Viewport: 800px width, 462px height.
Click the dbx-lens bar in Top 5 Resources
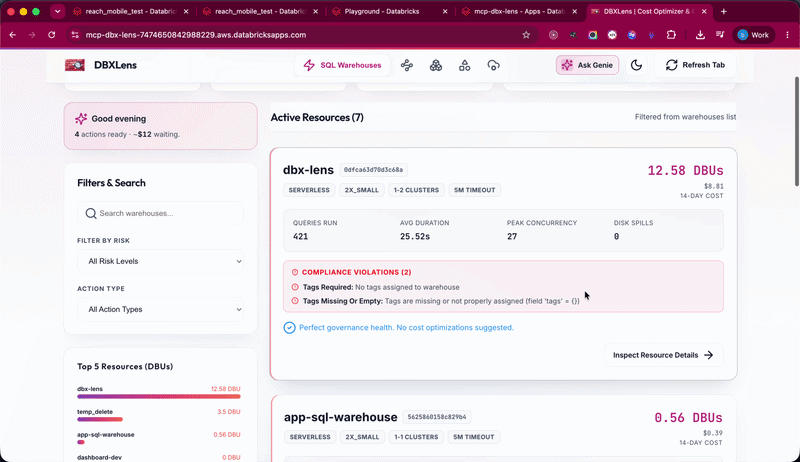point(159,396)
